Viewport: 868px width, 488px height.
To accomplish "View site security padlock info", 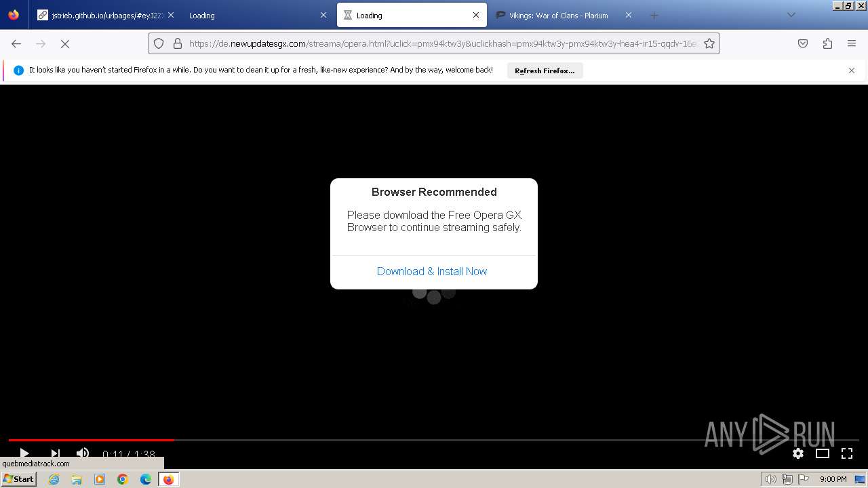I will tap(178, 43).
